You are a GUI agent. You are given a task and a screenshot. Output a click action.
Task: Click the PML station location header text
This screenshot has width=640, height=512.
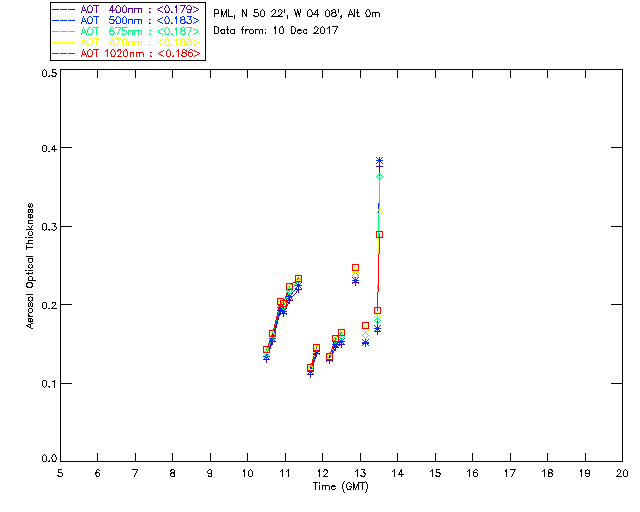(297, 14)
